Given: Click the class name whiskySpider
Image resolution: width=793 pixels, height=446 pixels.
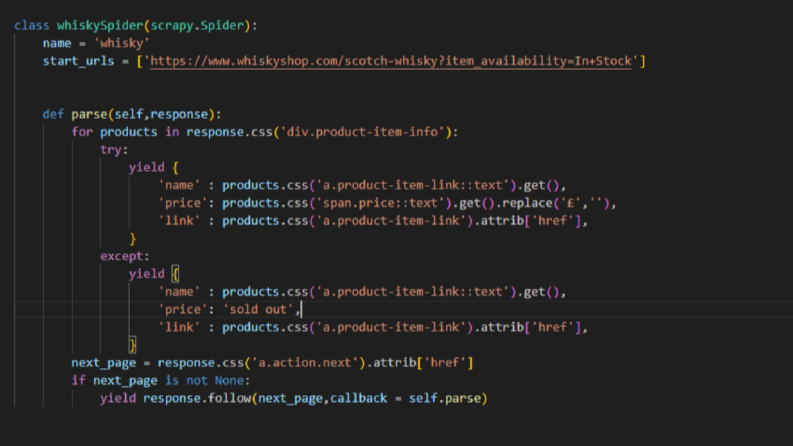Looking at the screenshot, I should (100, 25).
